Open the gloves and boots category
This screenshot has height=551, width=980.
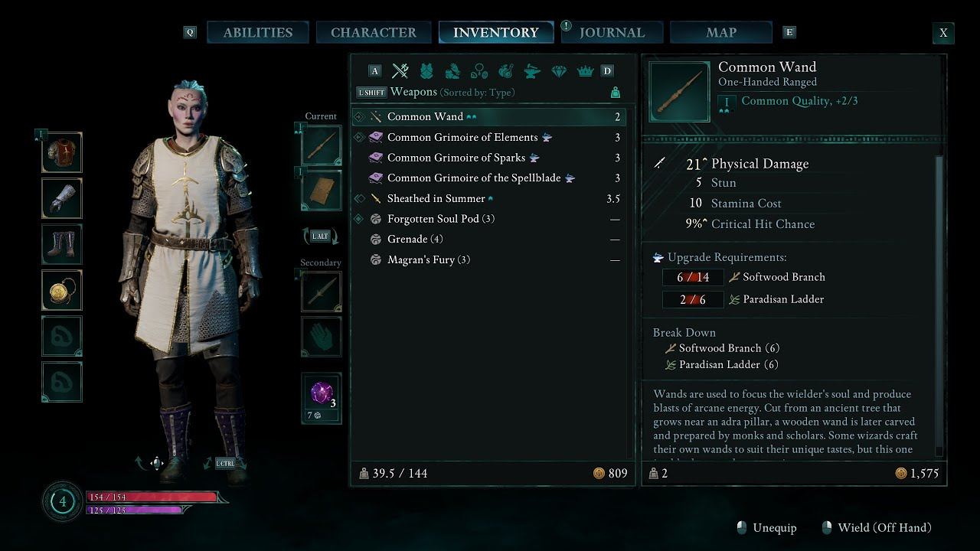pos(452,71)
